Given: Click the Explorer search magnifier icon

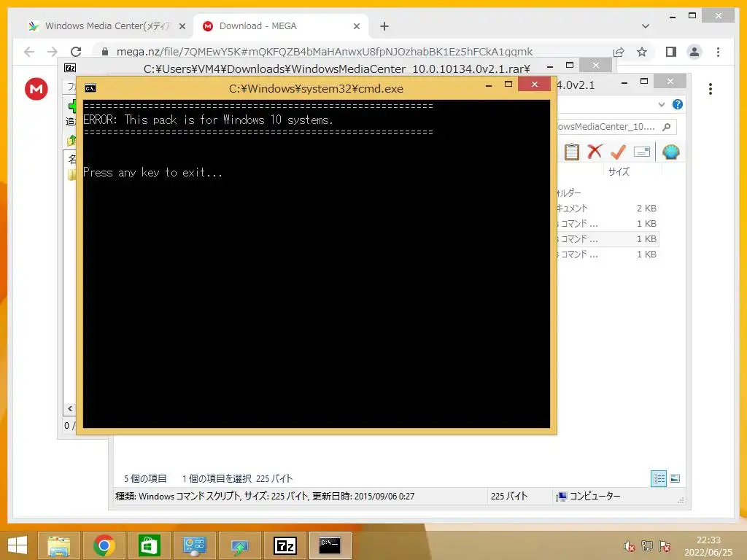Looking at the screenshot, I should (667, 127).
